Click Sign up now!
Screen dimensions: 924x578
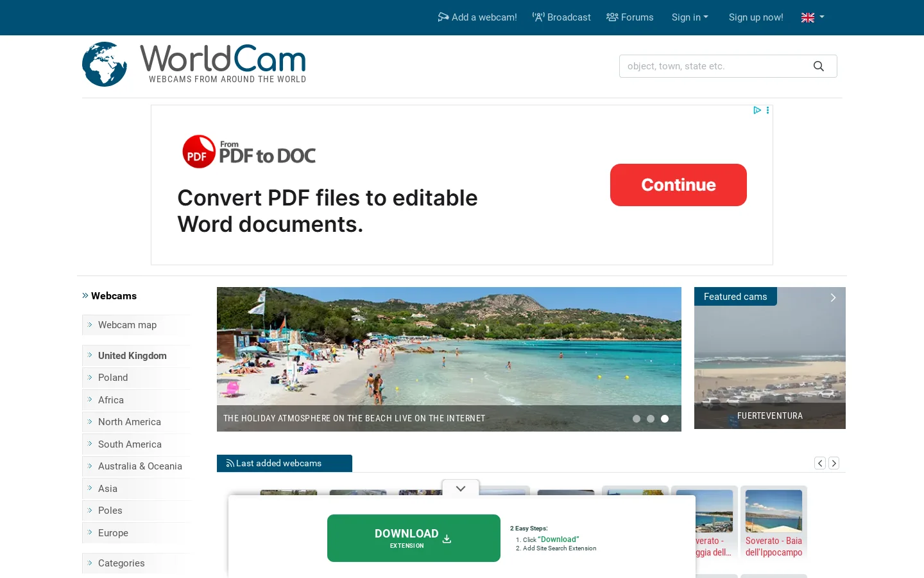(x=756, y=17)
